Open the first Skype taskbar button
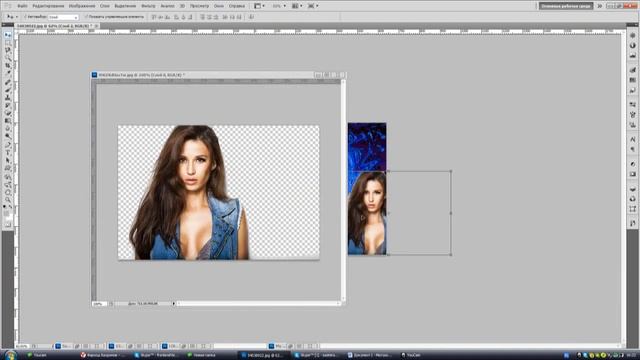Screen dimensions: 640x360 (x=157, y=356)
